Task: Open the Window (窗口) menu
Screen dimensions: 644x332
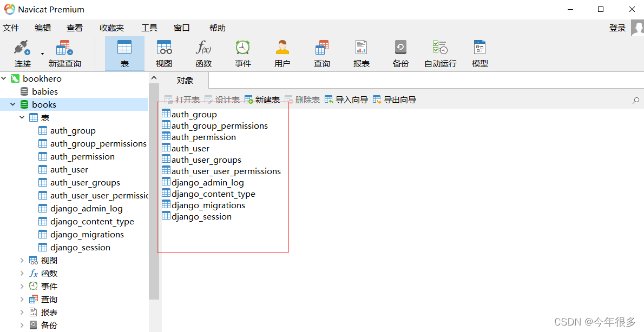Action: (x=181, y=28)
